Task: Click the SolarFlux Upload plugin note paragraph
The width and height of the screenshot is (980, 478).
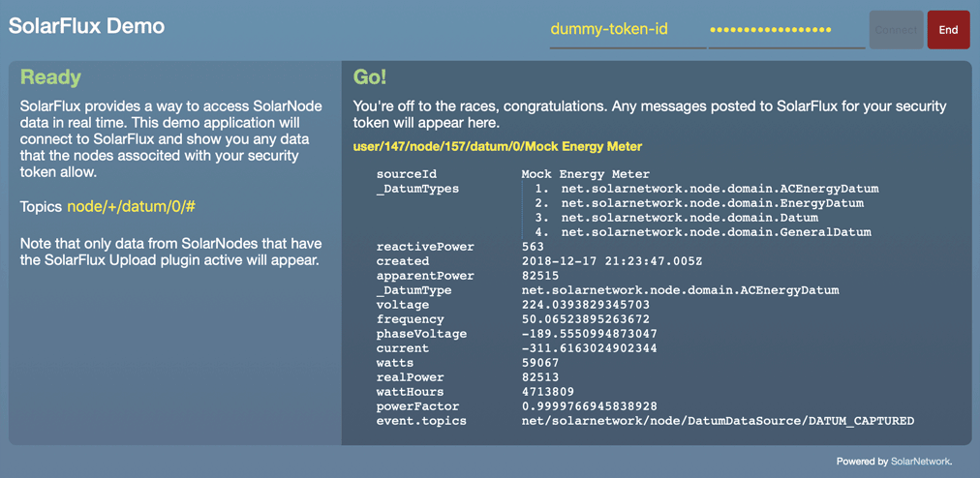Action: coord(171,252)
